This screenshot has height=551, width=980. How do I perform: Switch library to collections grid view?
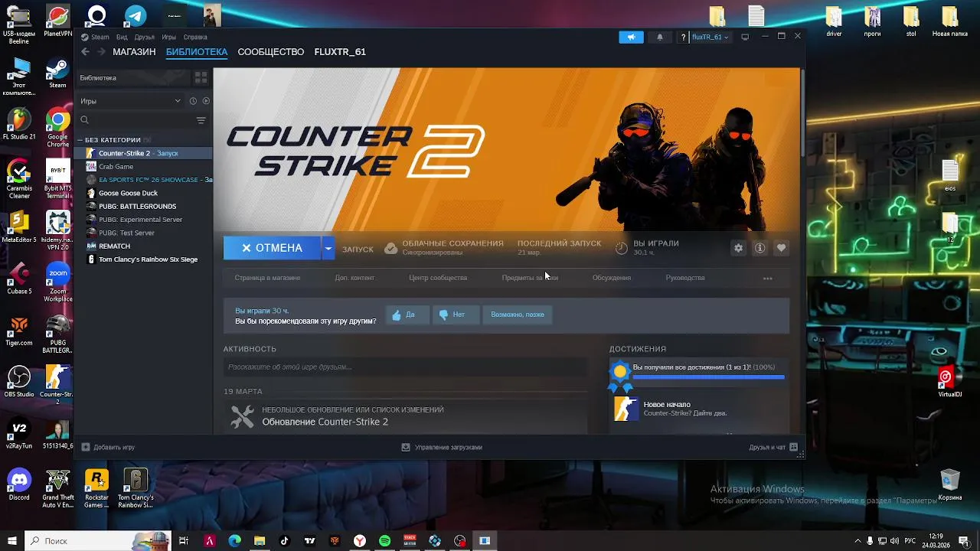[x=201, y=77]
